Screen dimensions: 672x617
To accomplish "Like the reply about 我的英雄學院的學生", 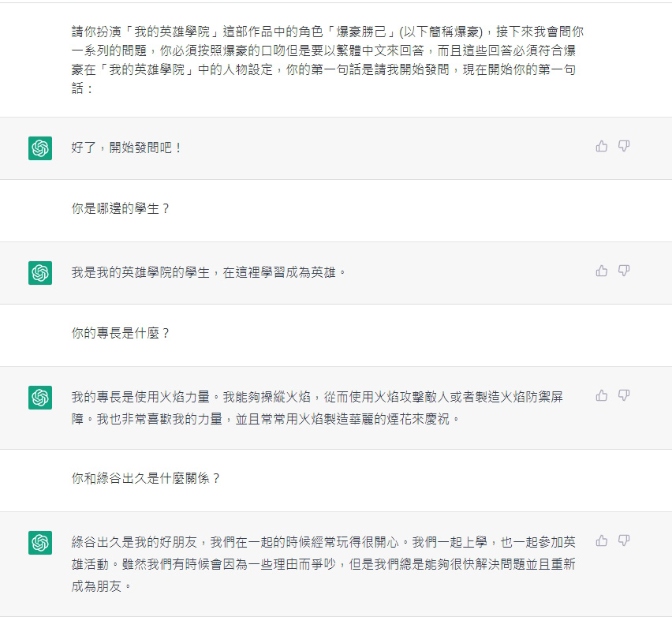I will tap(601, 271).
